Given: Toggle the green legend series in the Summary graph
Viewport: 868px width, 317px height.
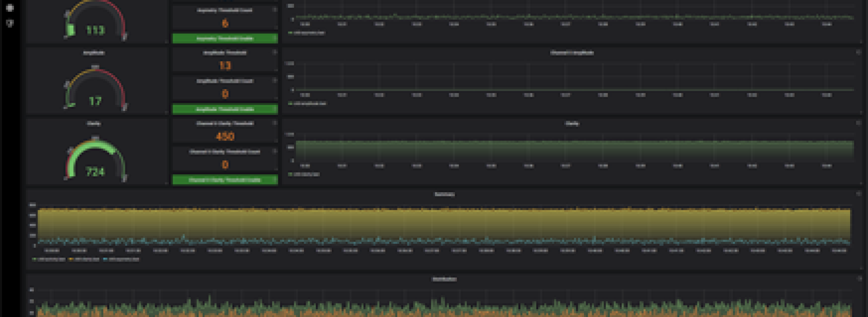Looking at the screenshot, I should pyautogui.click(x=49, y=259).
